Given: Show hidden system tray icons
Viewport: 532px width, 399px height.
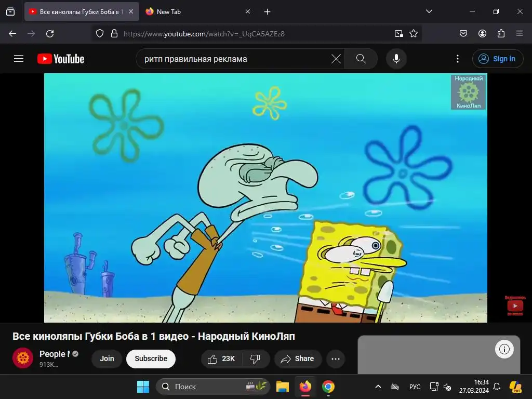Looking at the screenshot, I should click(378, 387).
